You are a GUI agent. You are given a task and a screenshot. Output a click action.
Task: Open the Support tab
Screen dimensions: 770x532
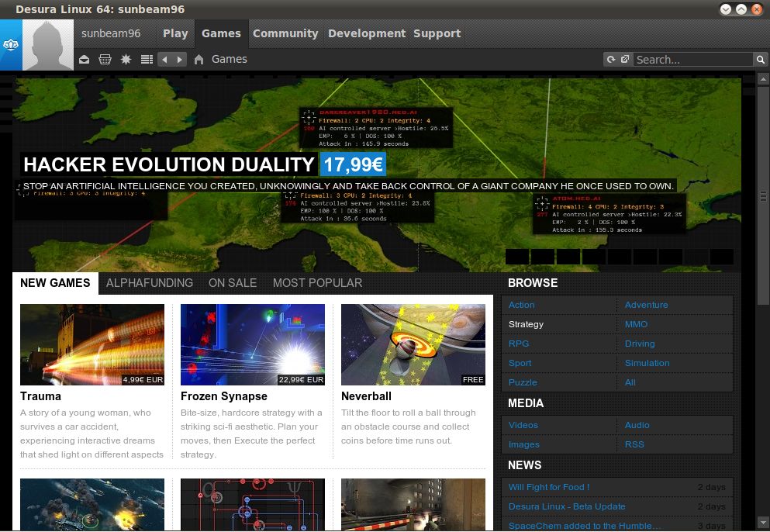[x=437, y=33]
